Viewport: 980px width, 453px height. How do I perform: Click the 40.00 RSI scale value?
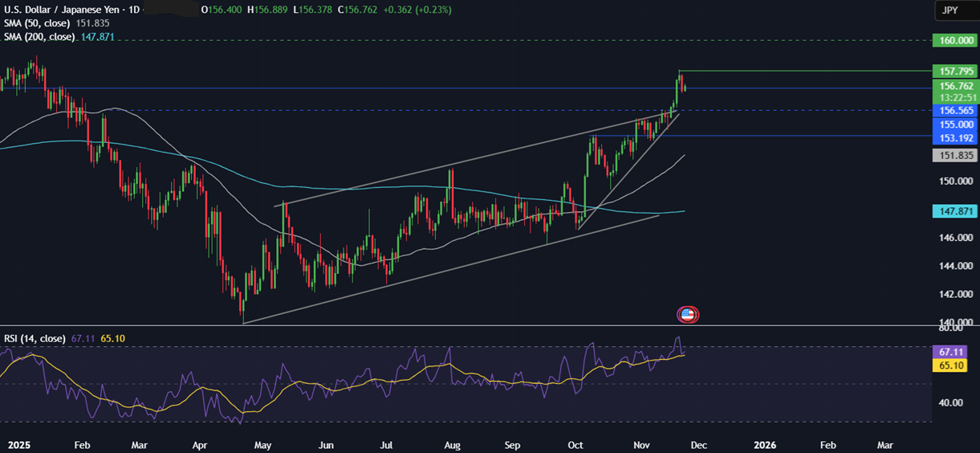(x=953, y=403)
